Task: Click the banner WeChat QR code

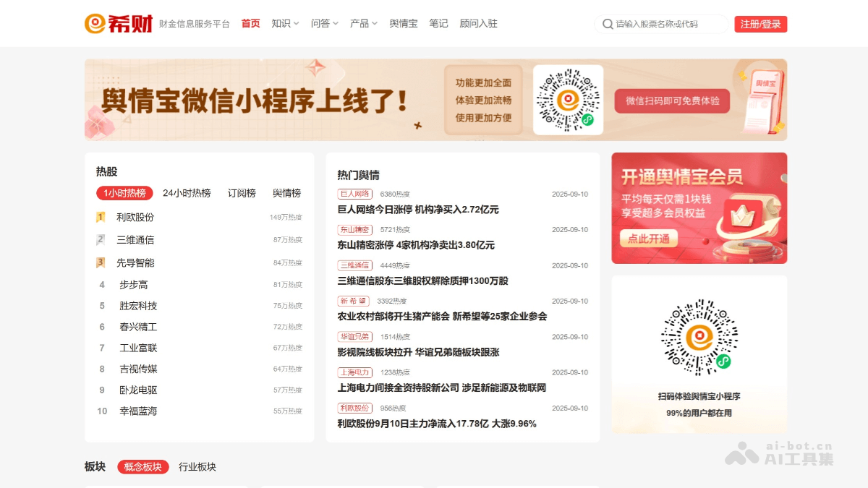Action: tap(568, 100)
